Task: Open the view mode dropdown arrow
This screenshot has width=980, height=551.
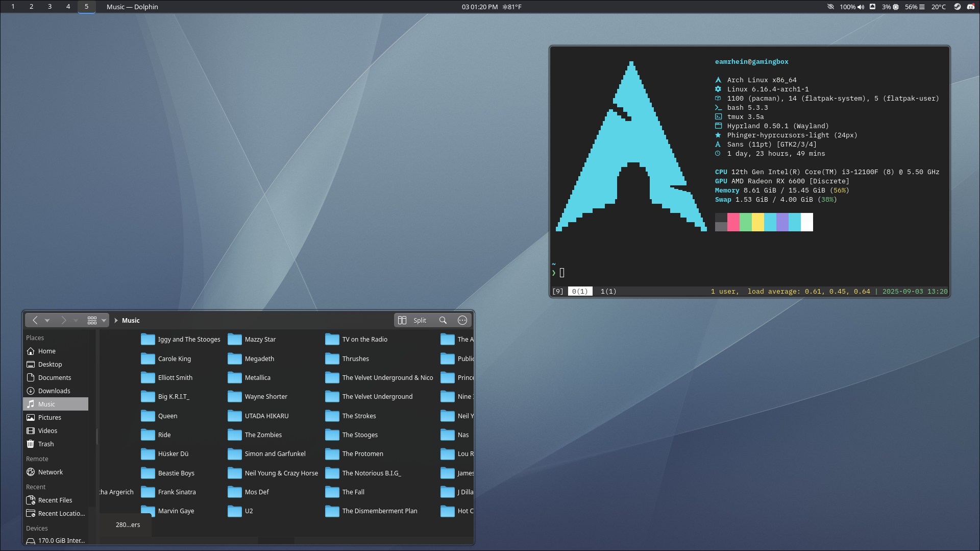Action: (x=104, y=320)
